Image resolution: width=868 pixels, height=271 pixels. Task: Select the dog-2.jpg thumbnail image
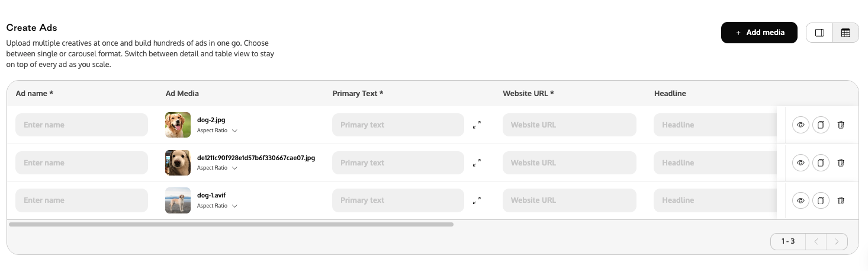pyautogui.click(x=178, y=125)
